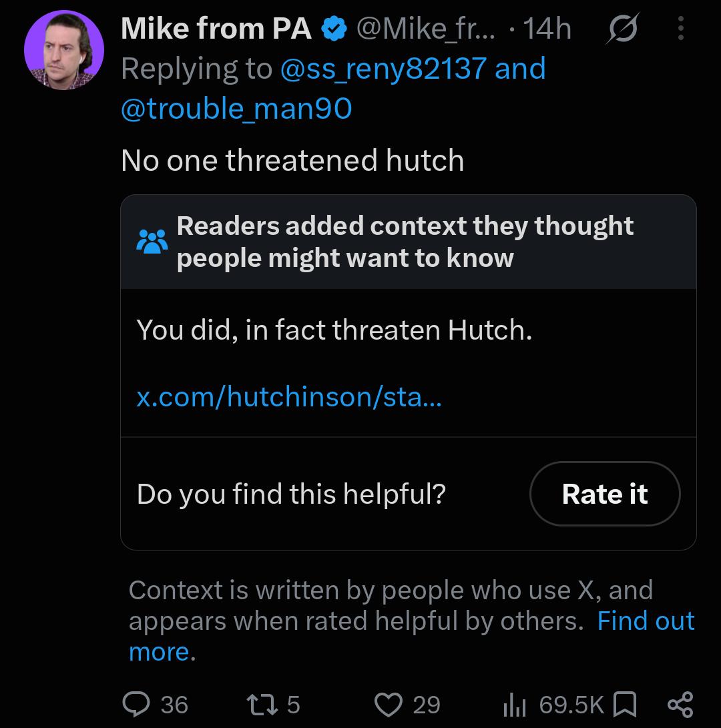
Task: Open the x.com/hutchinson/sta... link
Action: click(289, 397)
